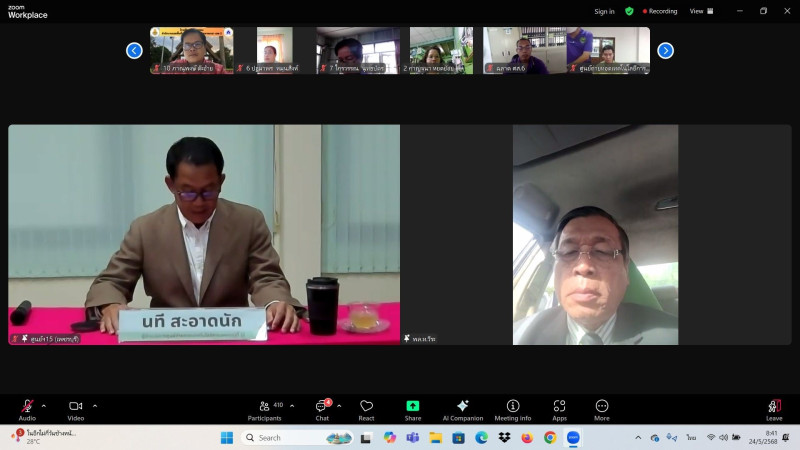The width and height of the screenshot is (800, 450).
Task: Expand the Audio options arrow
Action: click(x=43, y=406)
